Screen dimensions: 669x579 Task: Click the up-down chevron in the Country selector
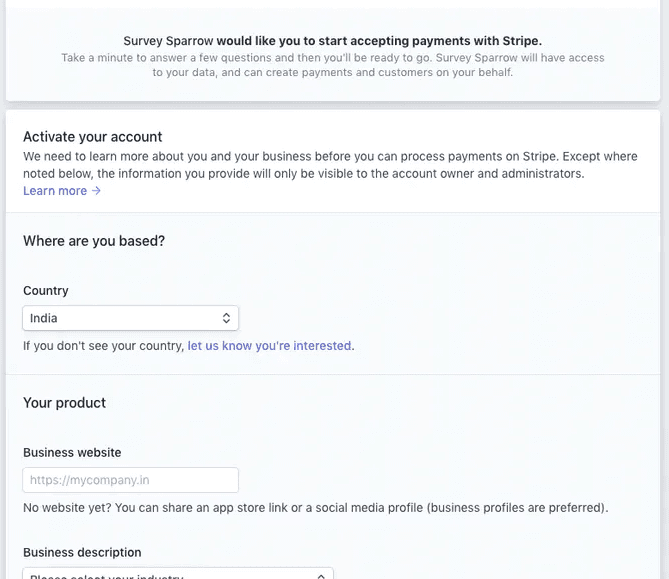226,318
